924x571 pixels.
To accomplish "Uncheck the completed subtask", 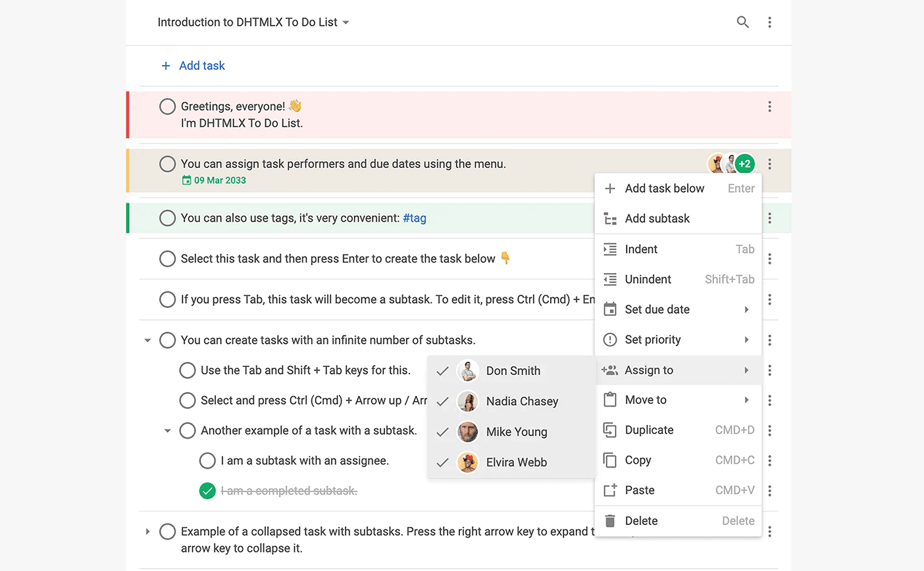I will (207, 491).
